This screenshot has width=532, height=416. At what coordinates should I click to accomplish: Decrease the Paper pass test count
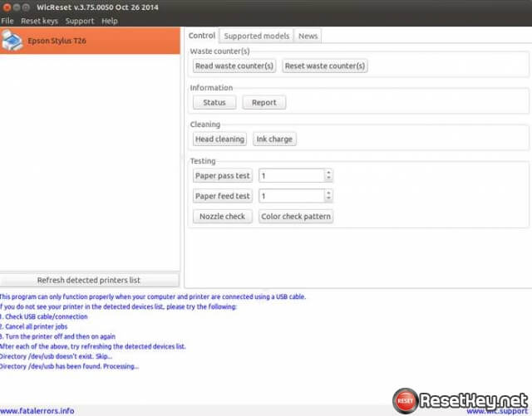point(328,179)
